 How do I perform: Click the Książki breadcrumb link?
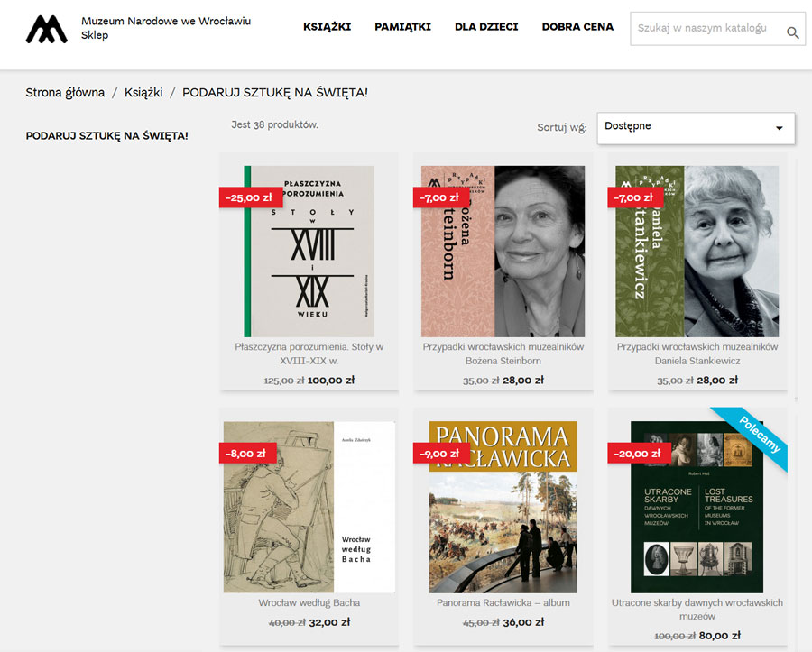[x=143, y=93]
